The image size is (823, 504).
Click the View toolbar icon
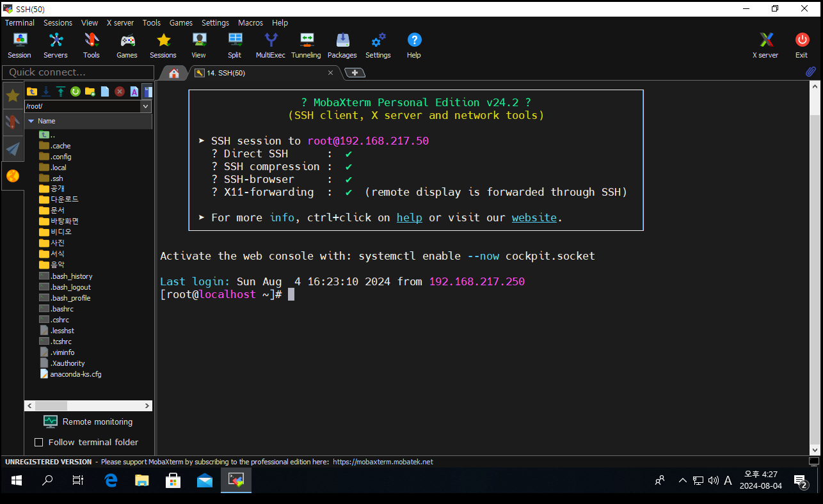click(199, 45)
